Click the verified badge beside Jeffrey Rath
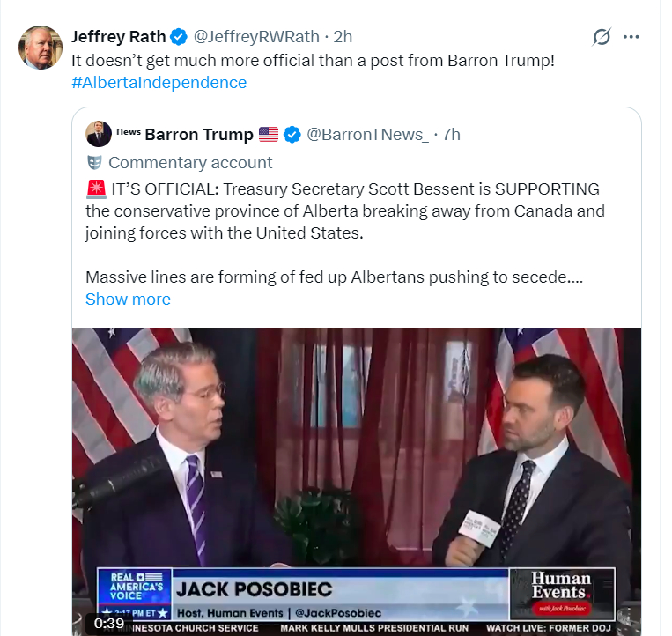The width and height of the screenshot is (672, 636). (x=179, y=37)
